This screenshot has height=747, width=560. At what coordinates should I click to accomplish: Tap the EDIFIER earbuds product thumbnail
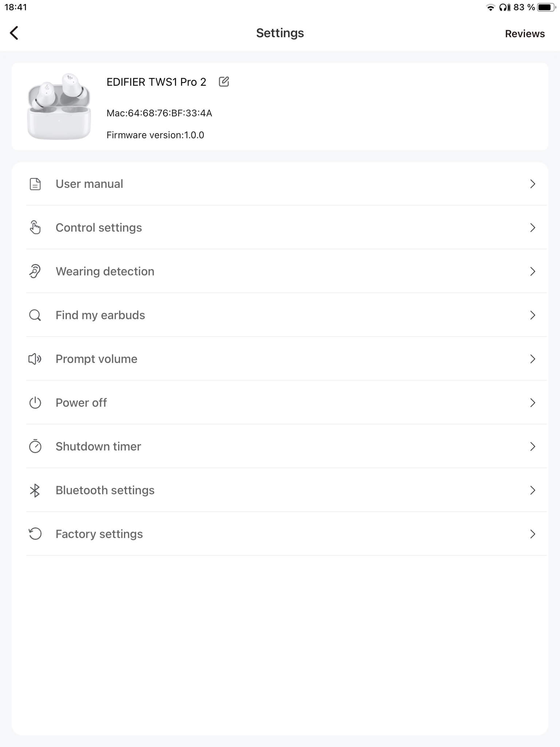point(59,106)
